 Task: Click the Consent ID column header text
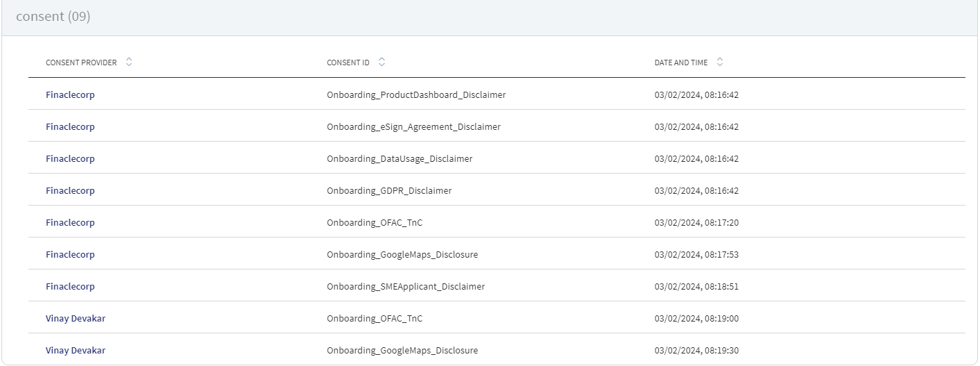coord(348,63)
